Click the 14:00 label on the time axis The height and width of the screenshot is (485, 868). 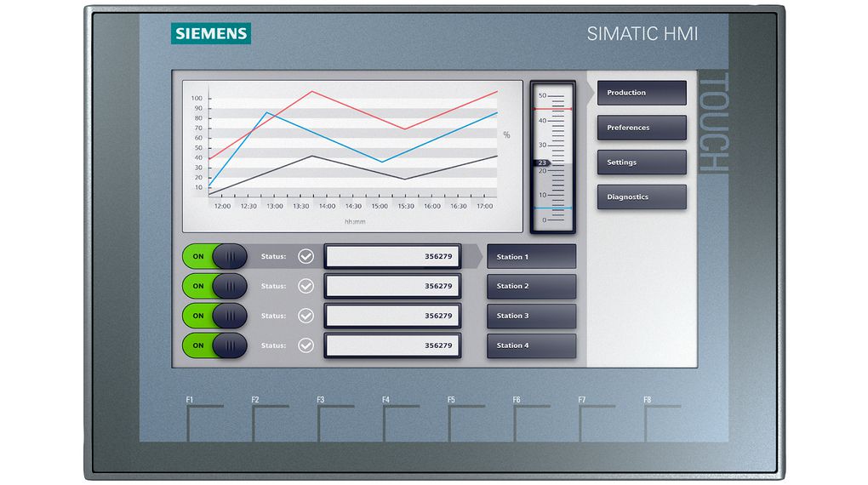click(327, 206)
